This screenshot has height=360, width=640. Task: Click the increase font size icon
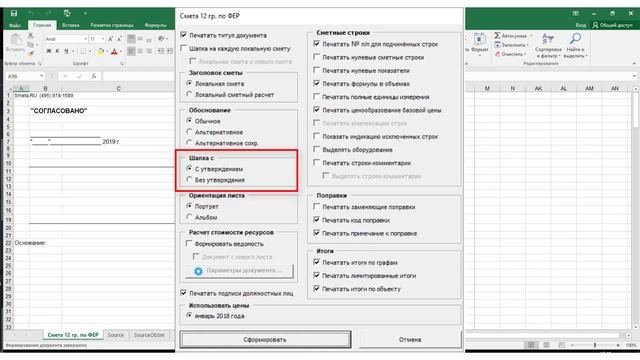pos(110,39)
